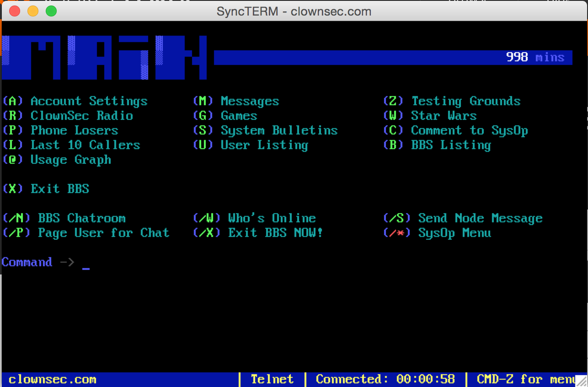Select Usage Graph entry
The height and width of the screenshot is (387, 588).
(x=57, y=160)
